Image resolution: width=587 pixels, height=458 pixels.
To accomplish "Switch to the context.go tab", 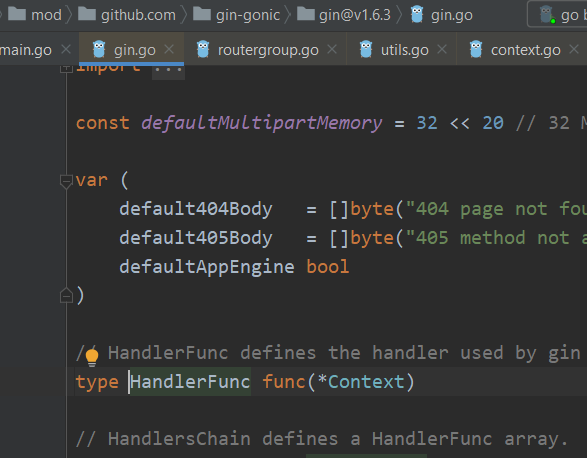I will pyautogui.click(x=526, y=50).
